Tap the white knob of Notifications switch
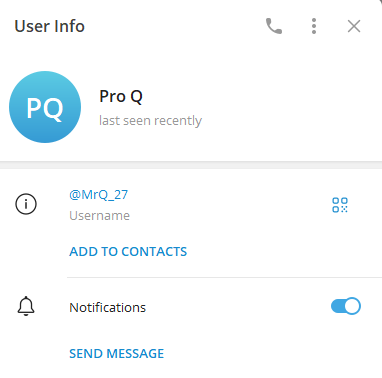382x378 pixels. [352, 306]
